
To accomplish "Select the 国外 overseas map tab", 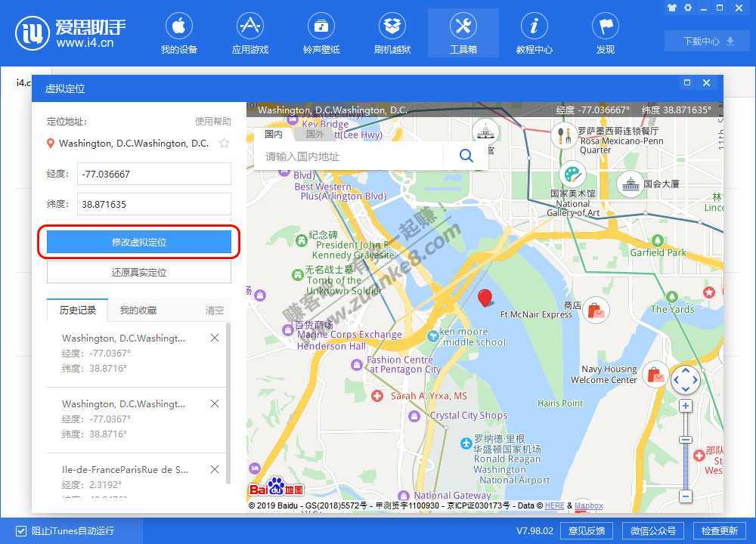I will 314,134.
